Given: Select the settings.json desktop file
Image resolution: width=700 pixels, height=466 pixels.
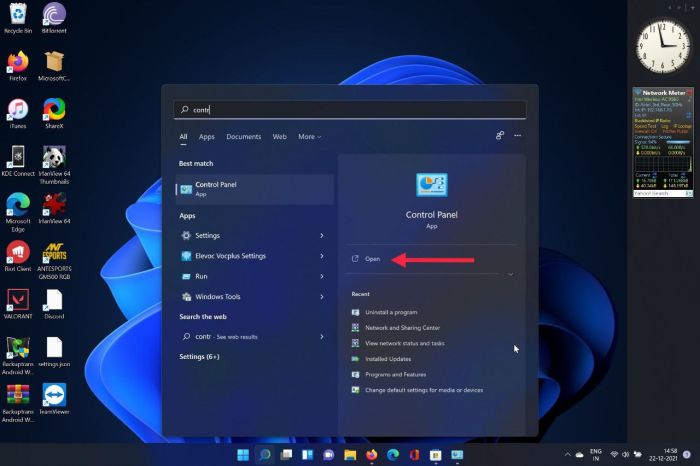Looking at the screenshot, I should [x=54, y=352].
